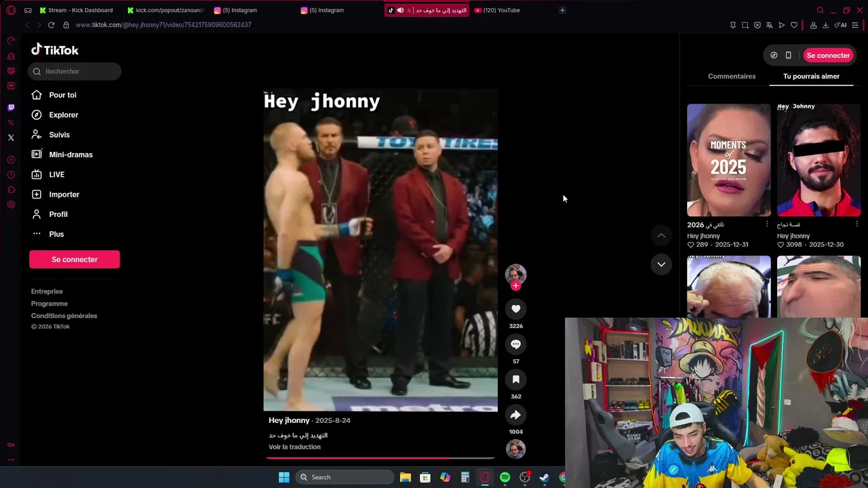Click the Windows taskbar Search box

click(x=346, y=477)
